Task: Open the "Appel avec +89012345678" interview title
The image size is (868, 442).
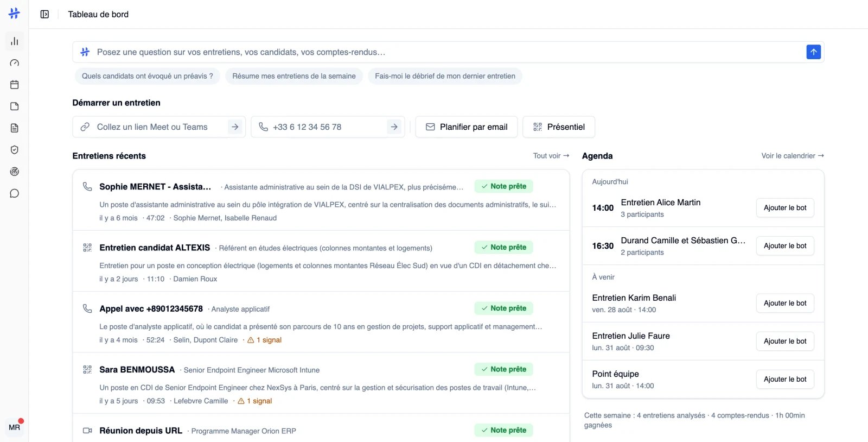Action: click(x=151, y=309)
